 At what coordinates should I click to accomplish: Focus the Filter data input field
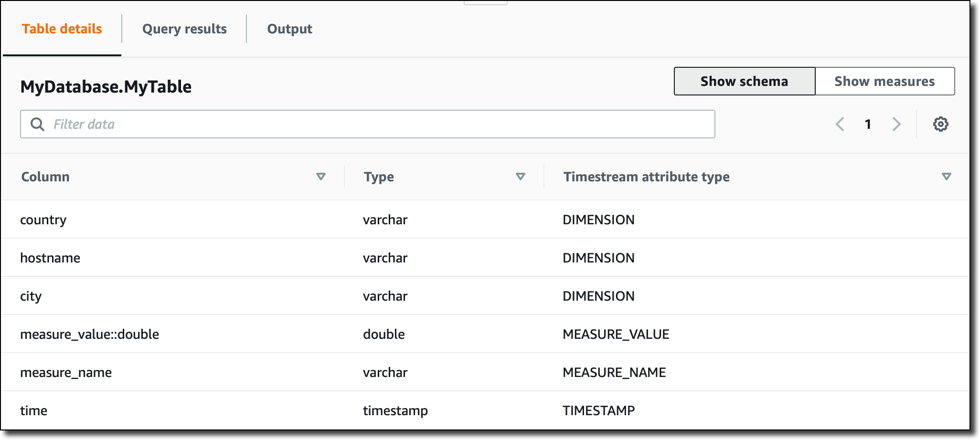click(367, 124)
